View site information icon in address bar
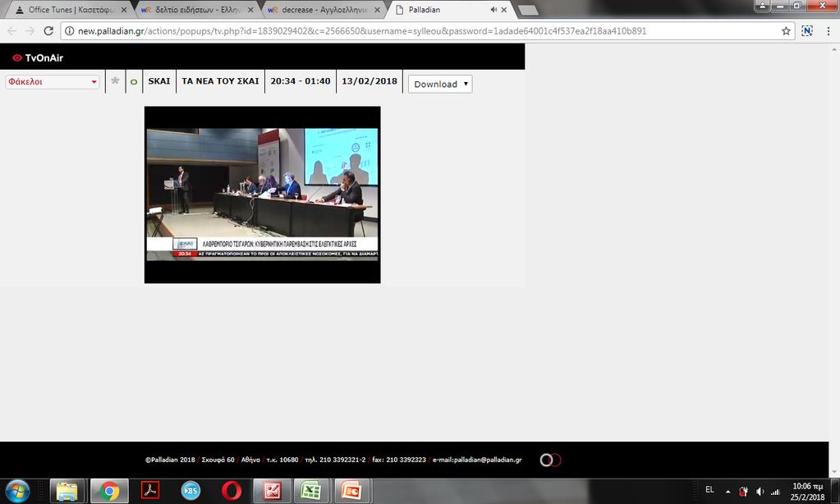The height and width of the screenshot is (504, 840). 69,31
